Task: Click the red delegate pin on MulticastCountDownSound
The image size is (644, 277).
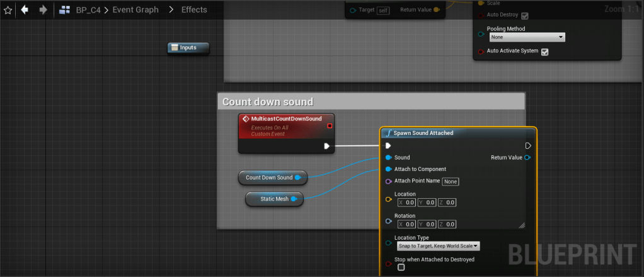Action: (x=329, y=126)
